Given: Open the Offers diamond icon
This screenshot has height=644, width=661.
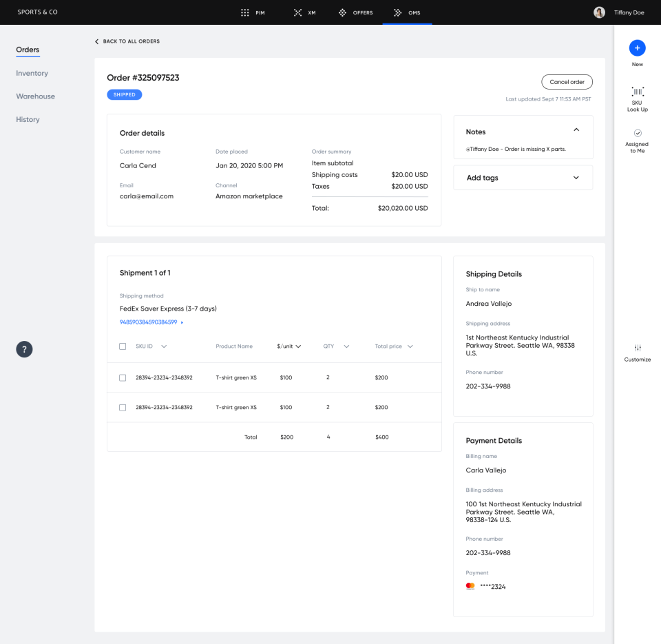Looking at the screenshot, I should 342,12.
